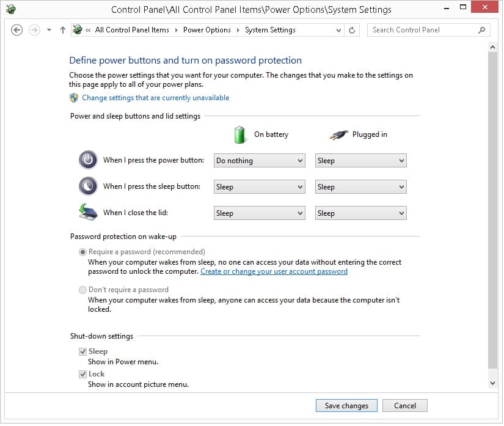Click the Search Control Panel input field
The image size is (504, 426).
422,29
